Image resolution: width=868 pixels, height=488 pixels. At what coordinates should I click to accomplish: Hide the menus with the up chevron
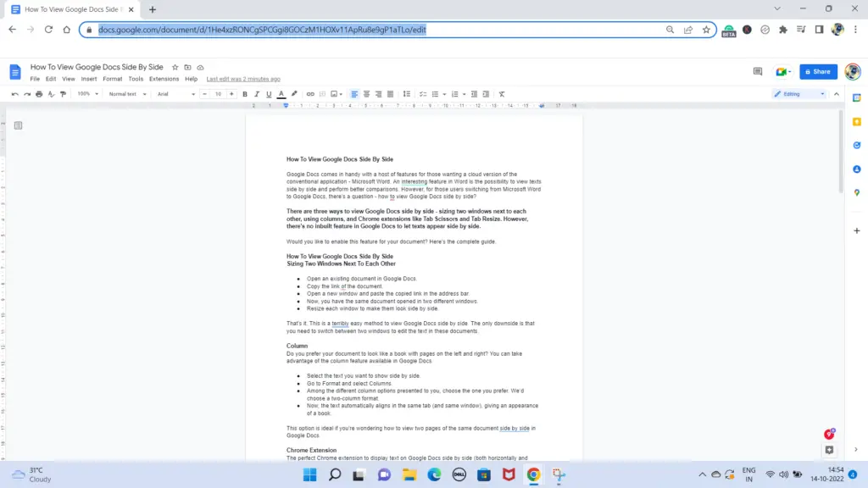(x=837, y=94)
